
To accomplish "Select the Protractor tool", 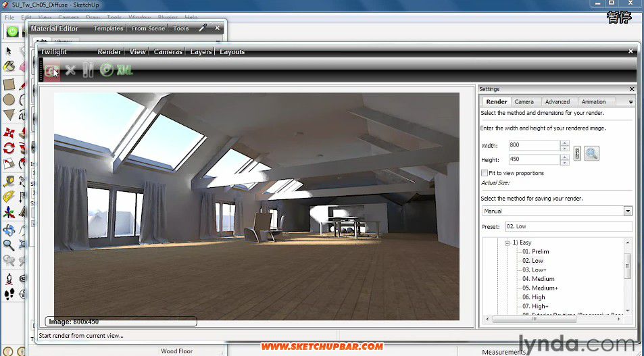I will (x=9, y=197).
